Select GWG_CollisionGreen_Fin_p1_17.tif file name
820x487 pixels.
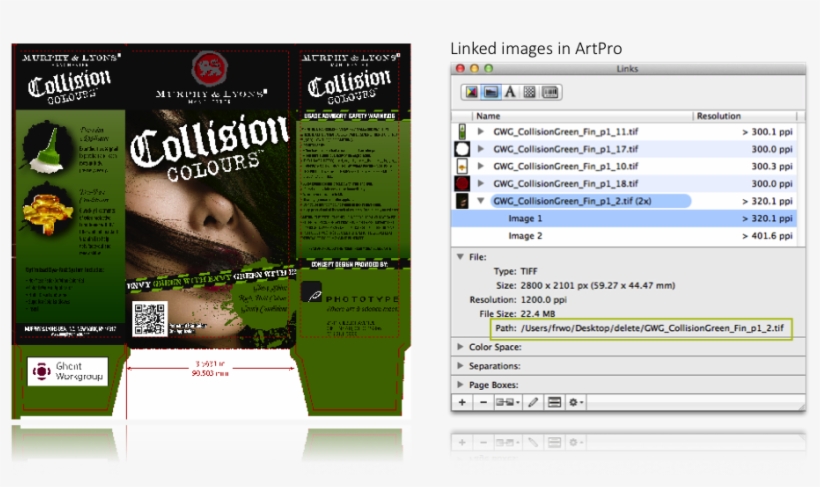click(565, 149)
